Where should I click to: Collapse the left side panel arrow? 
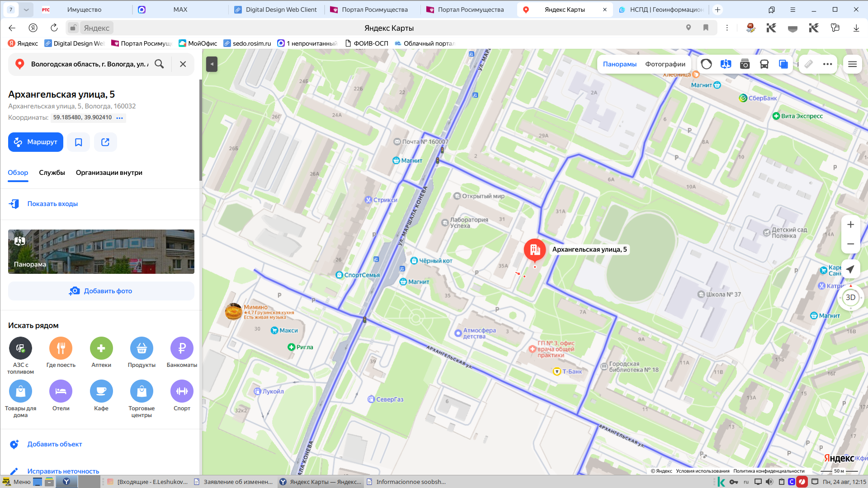coord(212,64)
